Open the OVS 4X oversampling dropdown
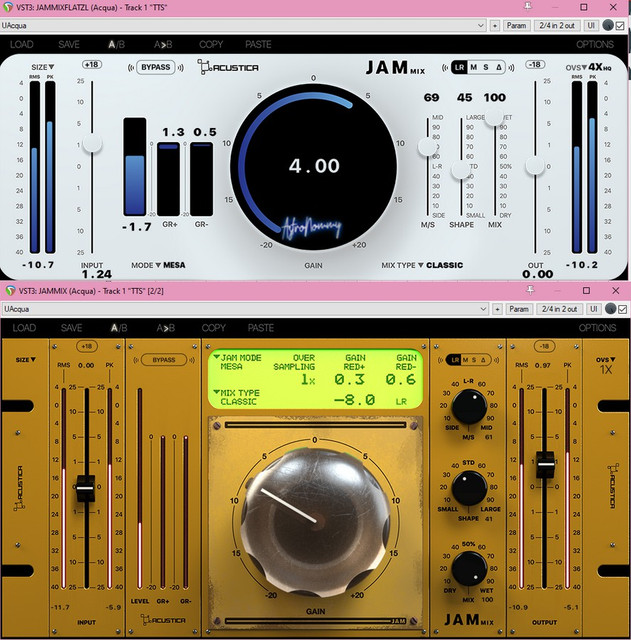631x640 pixels. [588, 67]
